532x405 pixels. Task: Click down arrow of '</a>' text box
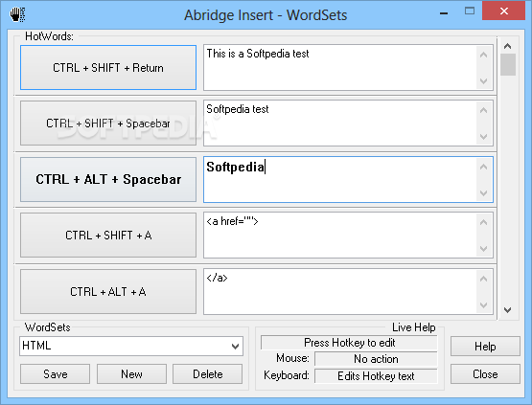click(x=484, y=305)
